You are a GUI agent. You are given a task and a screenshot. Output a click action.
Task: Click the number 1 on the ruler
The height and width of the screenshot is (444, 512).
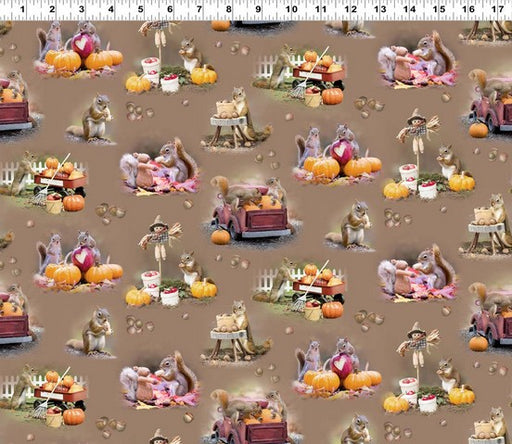[22, 9]
